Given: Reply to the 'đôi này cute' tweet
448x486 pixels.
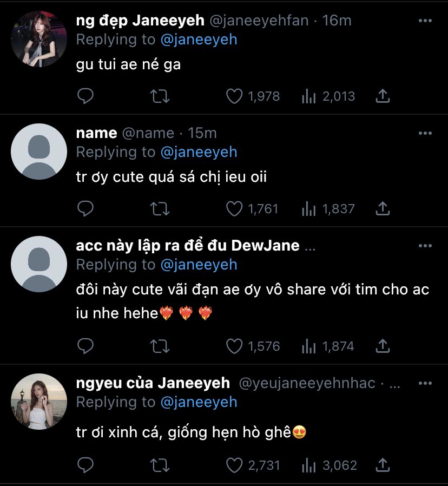Looking at the screenshot, I should point(85,346).
